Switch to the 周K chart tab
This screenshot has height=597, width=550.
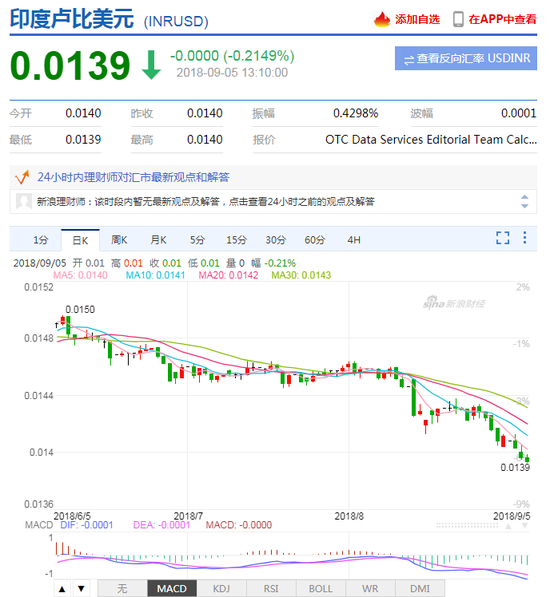tap(119, 240)
